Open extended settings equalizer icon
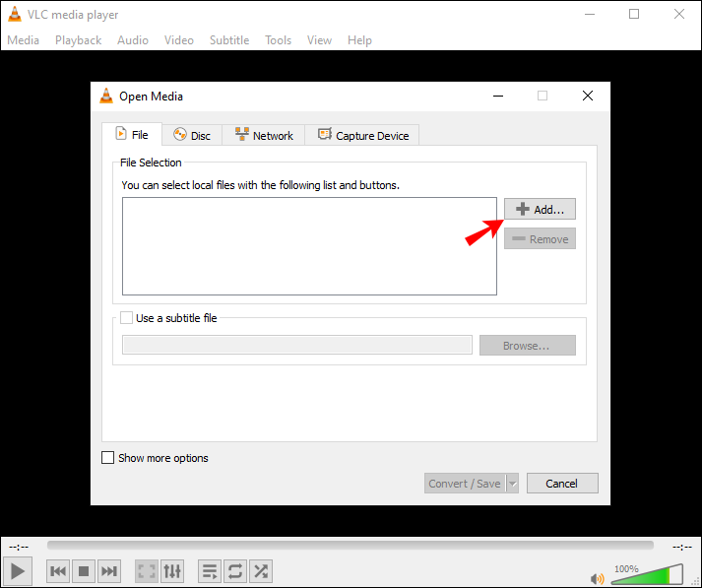Image resolution: width=702 pixels, height=588 pixels. coord(172,571)
